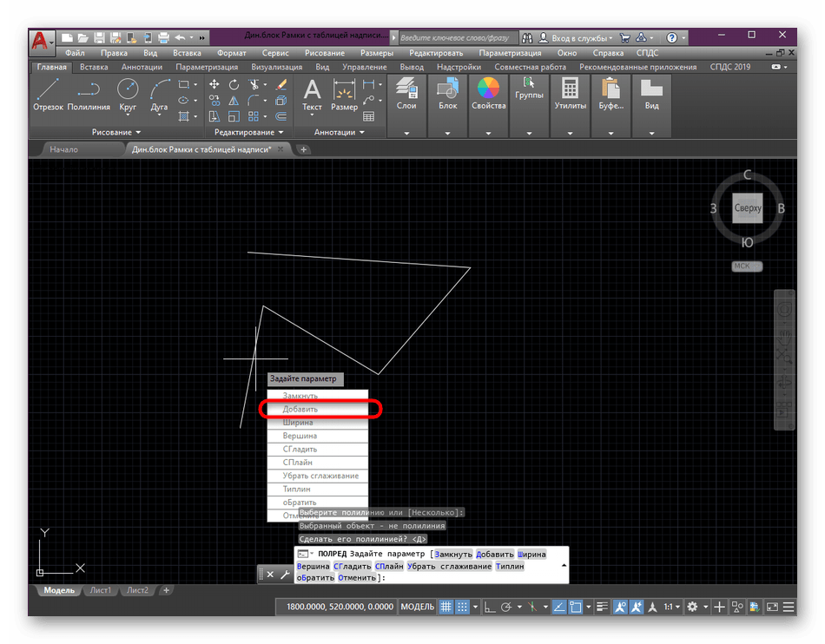Click the Move tool in Редактирование panel
The width and height of the screenshot is (825, 644).
214,84
